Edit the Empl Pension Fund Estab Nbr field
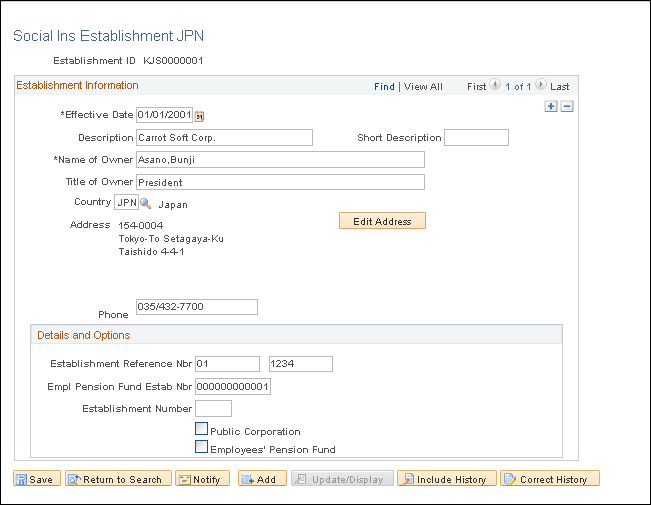The width and height of the screenshot is (651, 505). tap(233, 387)
